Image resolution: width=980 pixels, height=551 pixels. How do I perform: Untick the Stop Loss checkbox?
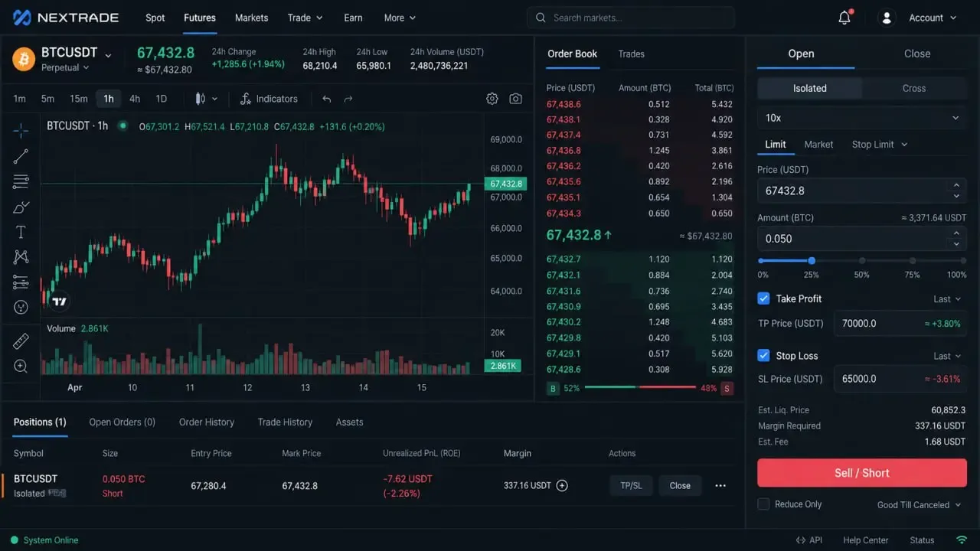point(763,356)
